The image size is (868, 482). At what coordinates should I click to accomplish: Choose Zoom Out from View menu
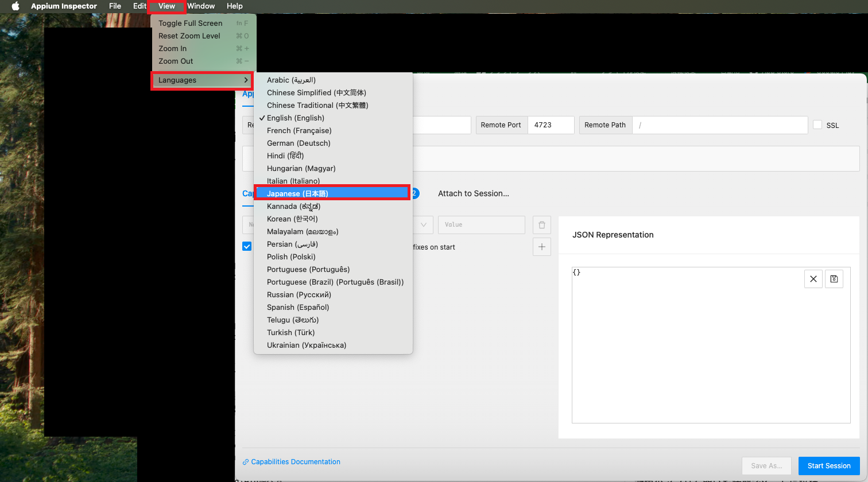[203, 61]
